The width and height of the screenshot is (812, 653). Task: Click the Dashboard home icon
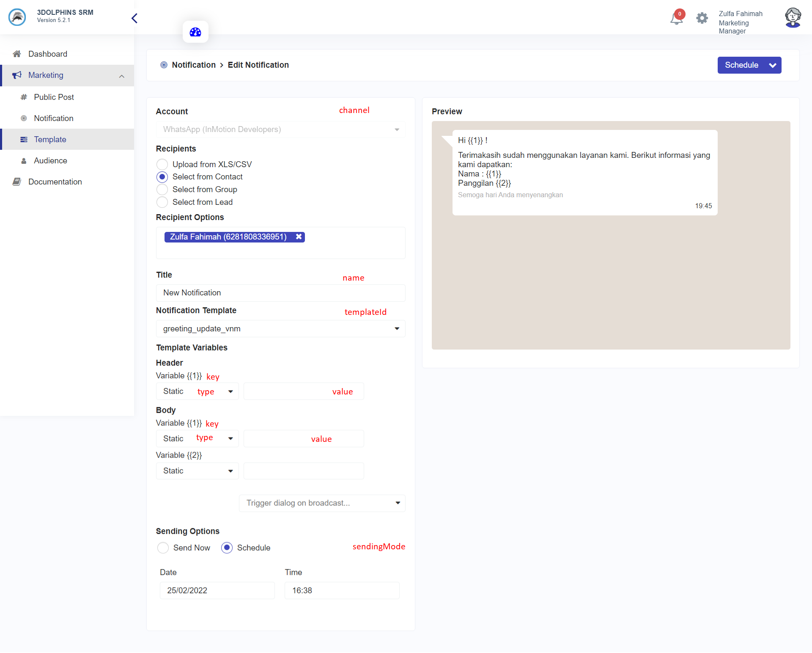tap(17, 54)
